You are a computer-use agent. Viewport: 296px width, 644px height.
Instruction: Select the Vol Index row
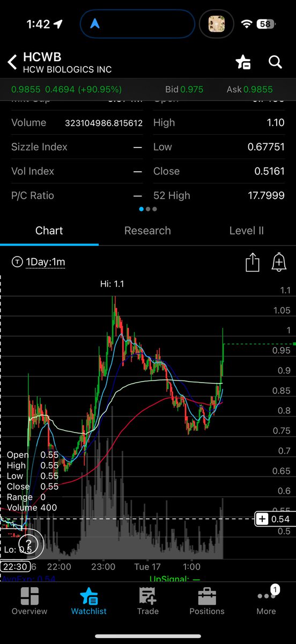point(77,171)
